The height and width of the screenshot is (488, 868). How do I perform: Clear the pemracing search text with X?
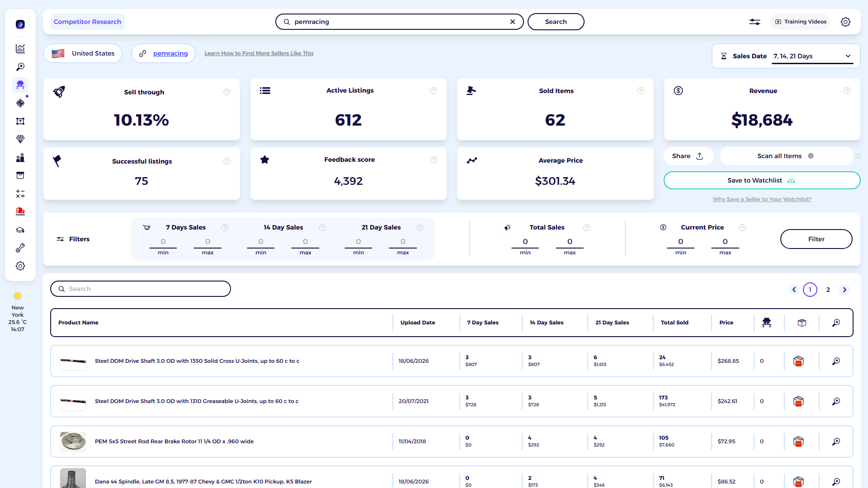513,22
